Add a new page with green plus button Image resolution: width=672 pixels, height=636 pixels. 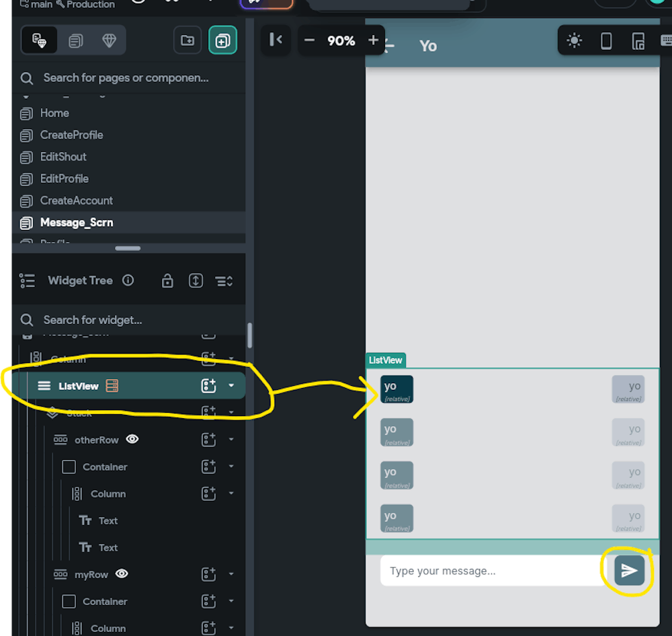(222, 41)
